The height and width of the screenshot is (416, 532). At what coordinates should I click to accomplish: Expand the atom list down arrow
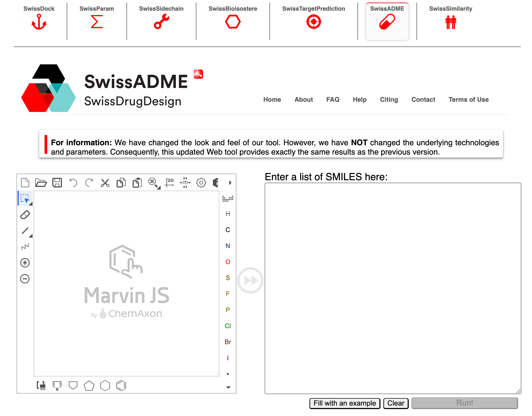(228, 387)
